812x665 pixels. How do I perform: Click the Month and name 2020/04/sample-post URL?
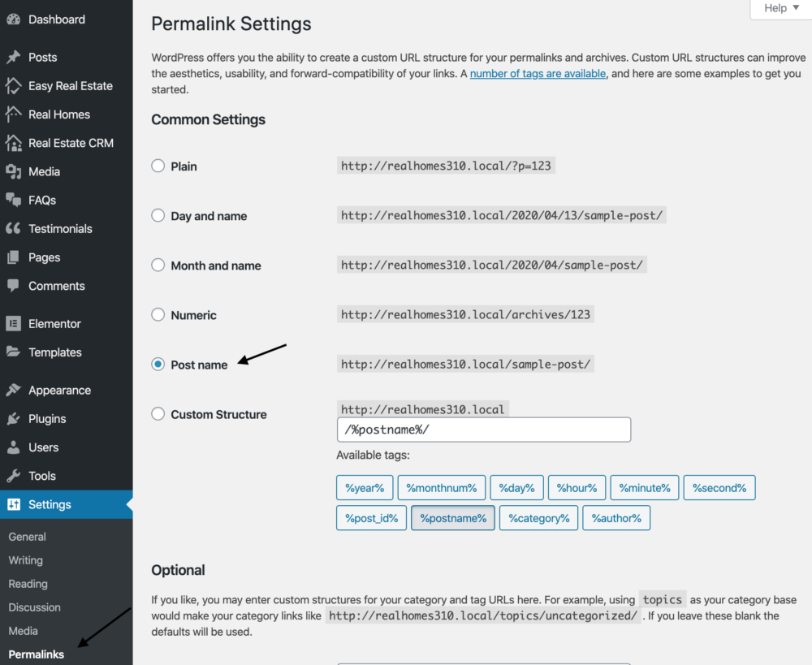coord(491,266)
